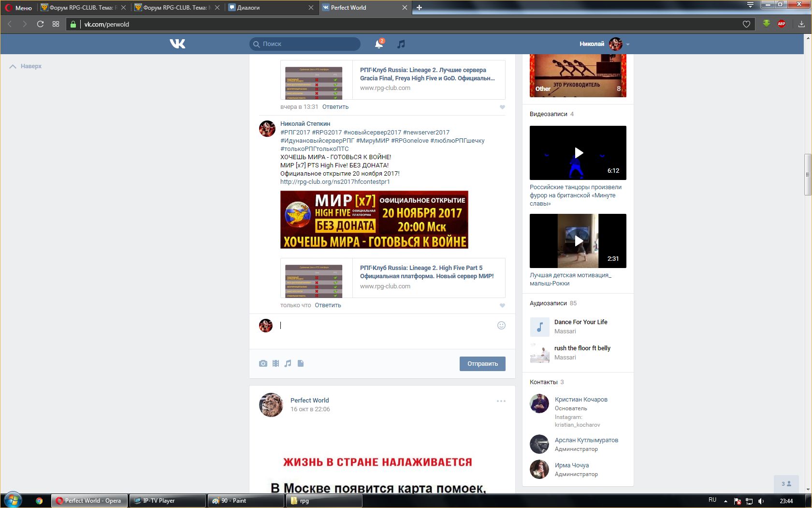Image resolution: width=812 pixels, height=508 pixels.
Task: Open Chrome from the taskbar
Action: pos(39,501)
